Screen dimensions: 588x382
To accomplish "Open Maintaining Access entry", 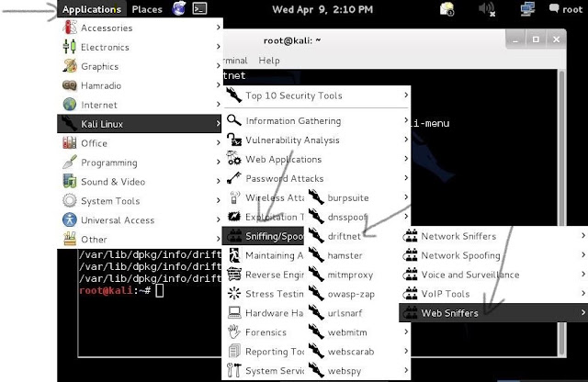I will 264,255.
